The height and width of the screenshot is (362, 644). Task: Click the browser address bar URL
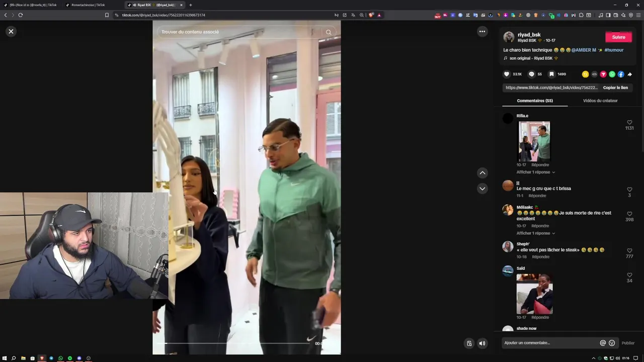(164, 15)
